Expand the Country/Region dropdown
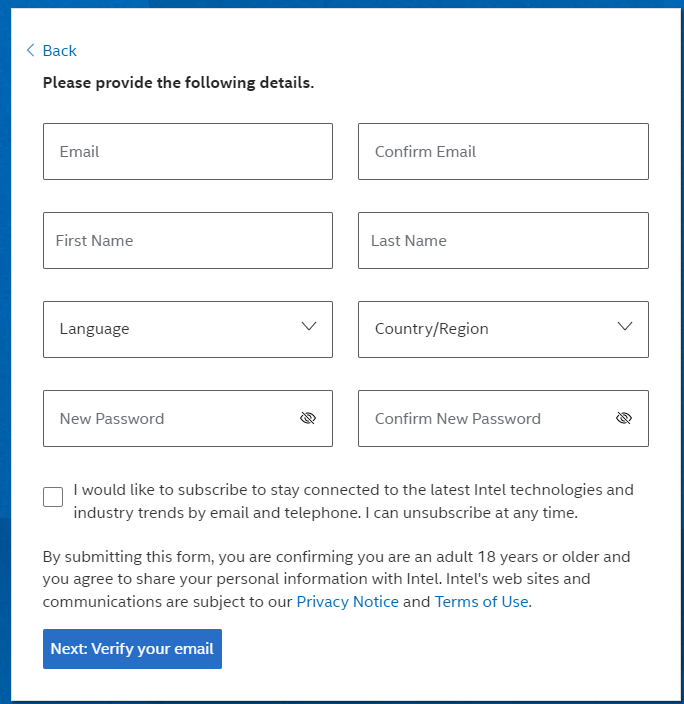This screenshot has width=684, height=704. click(485, 329)
